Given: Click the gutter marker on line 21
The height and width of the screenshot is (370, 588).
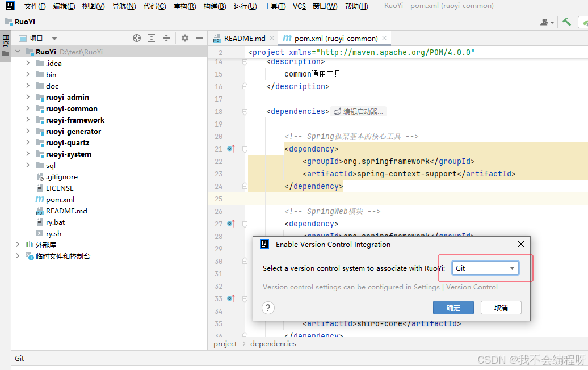Looking at the screenshot, I should coord(231,149).
